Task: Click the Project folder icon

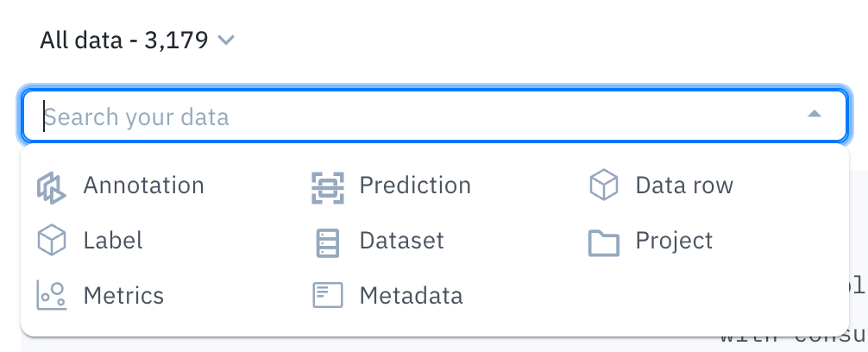Action: (x=604, y=242)
